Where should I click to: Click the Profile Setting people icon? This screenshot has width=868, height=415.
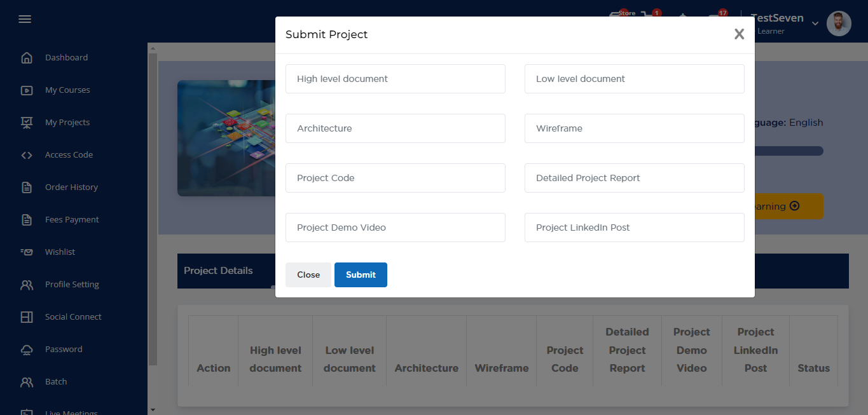click(27, 285)
